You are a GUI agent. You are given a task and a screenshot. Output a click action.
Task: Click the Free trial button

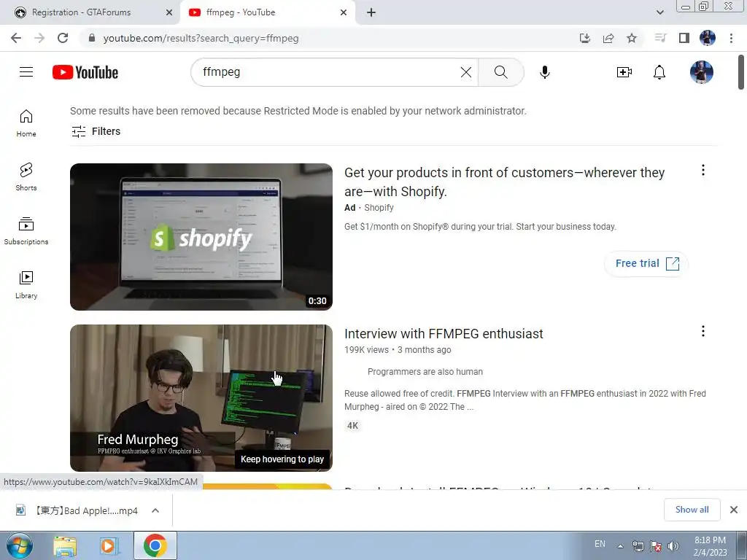pos(646,263)
